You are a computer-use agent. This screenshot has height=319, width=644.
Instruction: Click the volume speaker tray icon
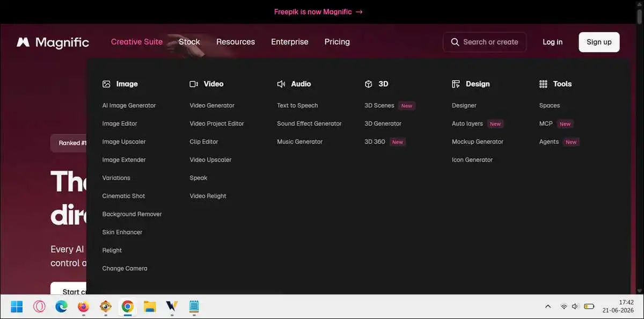[575, 307]
